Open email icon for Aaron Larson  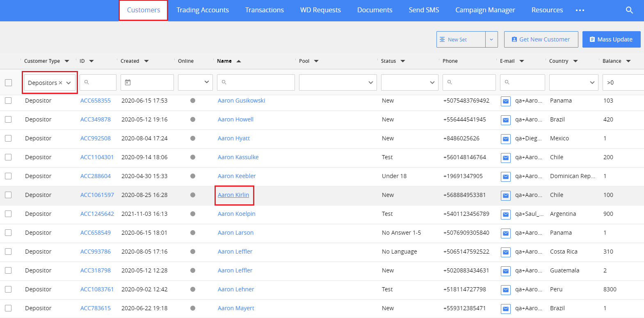pos(506,233)
